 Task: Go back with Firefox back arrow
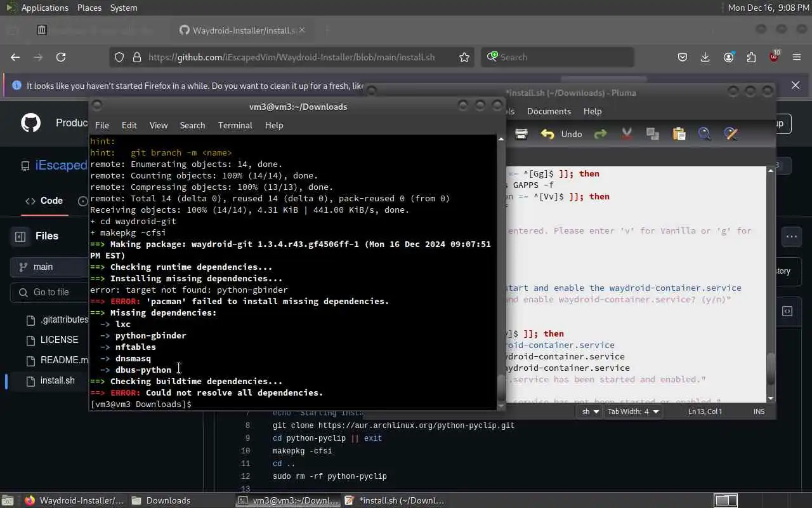(15, 57)
